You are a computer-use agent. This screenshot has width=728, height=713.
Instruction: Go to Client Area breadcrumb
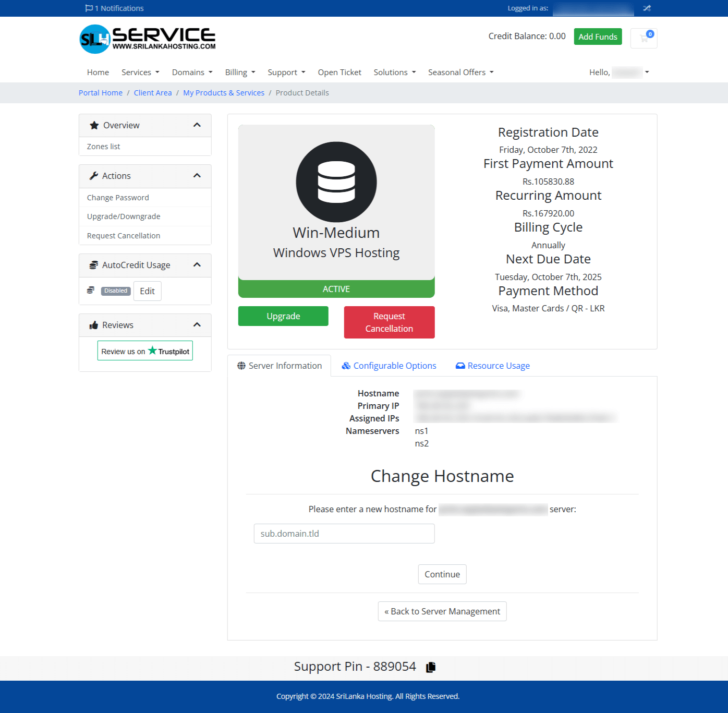(153, 93)
